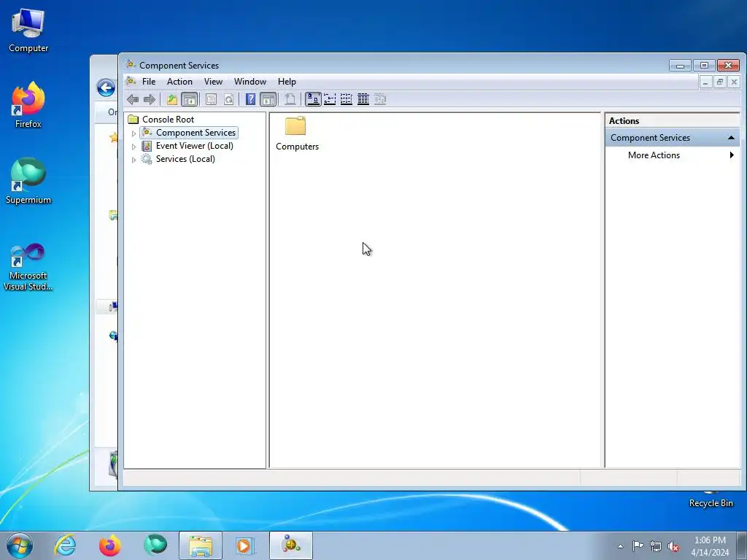Toggle the Show/Hide Action Pane button

click(x=268, y=99)
